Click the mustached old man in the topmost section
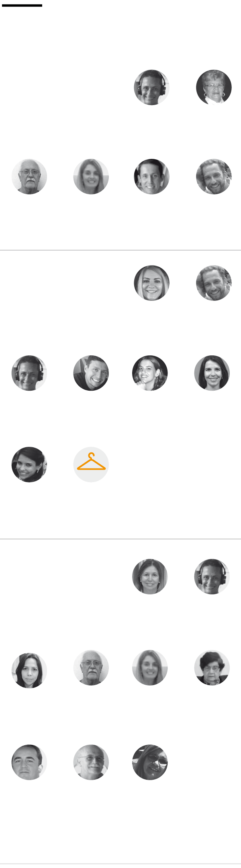241x868 pixels. pos(29,176)
